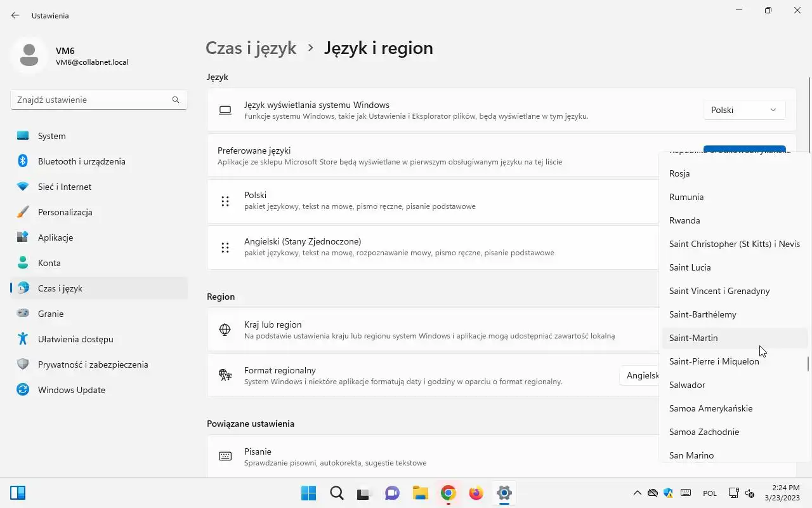Image resolution: width=812 pixels, height=508 pixels.
Task: Choose Samoa Amerykańskie from list
Action: coord(735,408)
